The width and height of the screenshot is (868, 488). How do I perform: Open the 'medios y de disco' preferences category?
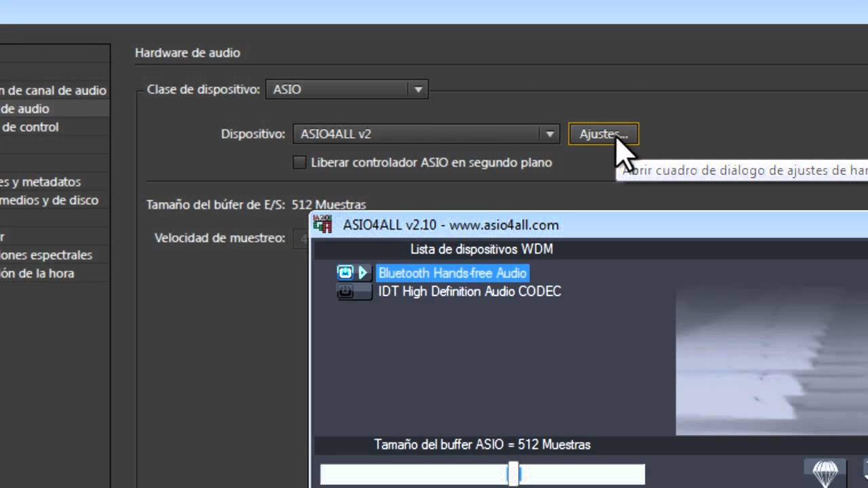point(49,200)
